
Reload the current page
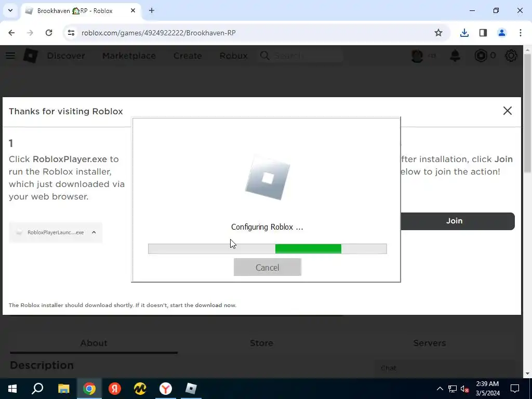(x=49, y=33)
